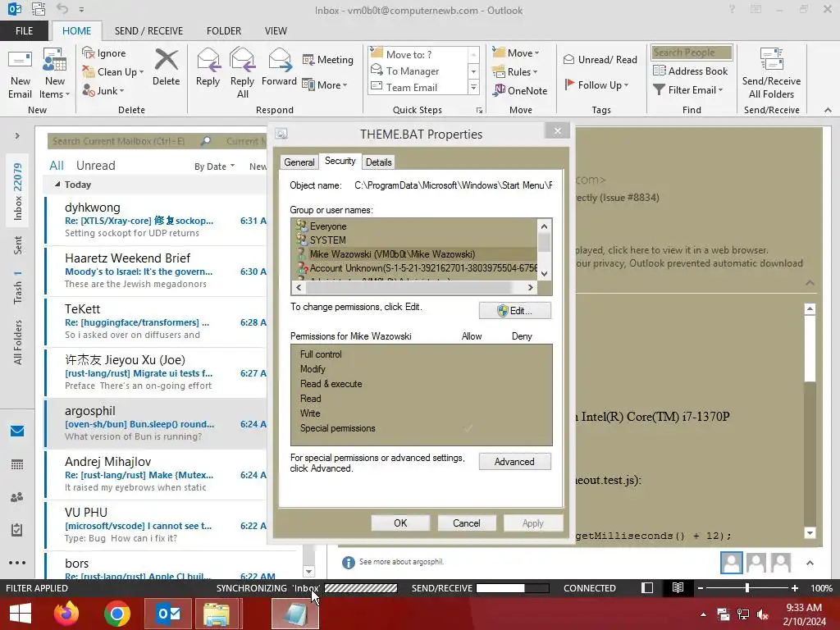Show Unread messages only
The width and height of the screenshot is (840, 630).
[95, 166]
